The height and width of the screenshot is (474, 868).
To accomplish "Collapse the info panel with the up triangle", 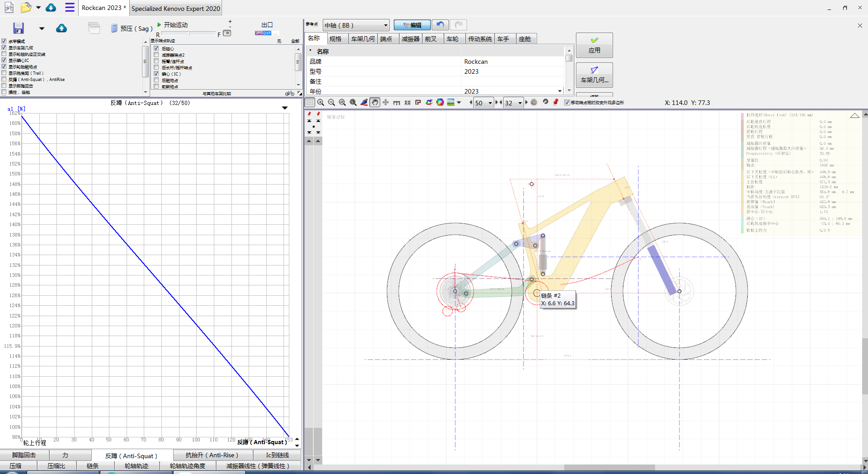I will pos(855,116).
